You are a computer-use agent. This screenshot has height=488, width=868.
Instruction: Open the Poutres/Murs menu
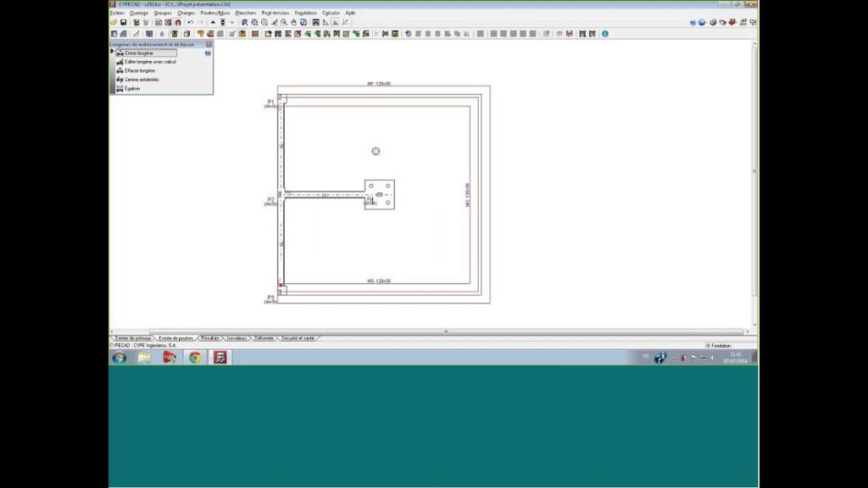point(214,14)
